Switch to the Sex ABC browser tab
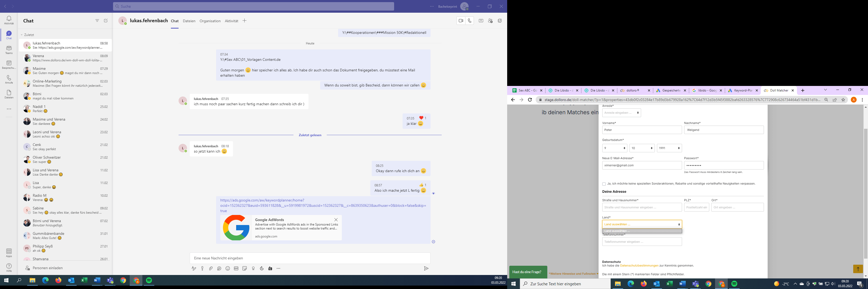This screenshot has width=868, height=289. click(527, 90)
